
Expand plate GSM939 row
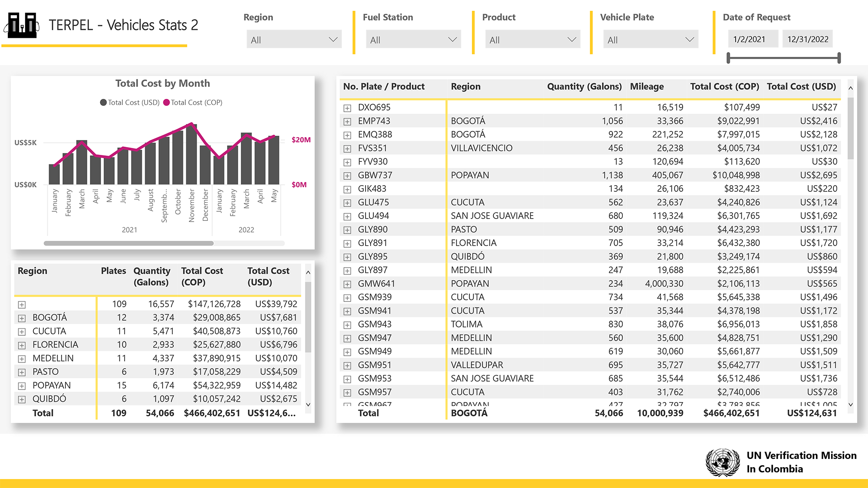pos(347,298)
